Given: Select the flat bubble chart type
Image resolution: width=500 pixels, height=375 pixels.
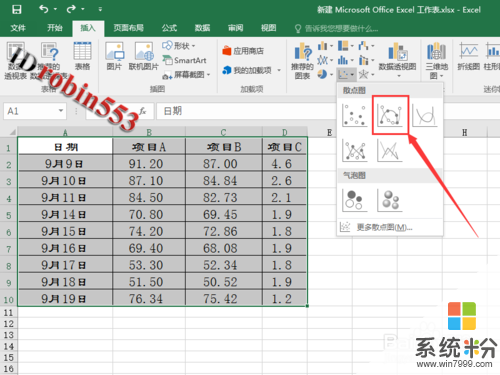Looking at the screenshot, I should click(355, 200).
